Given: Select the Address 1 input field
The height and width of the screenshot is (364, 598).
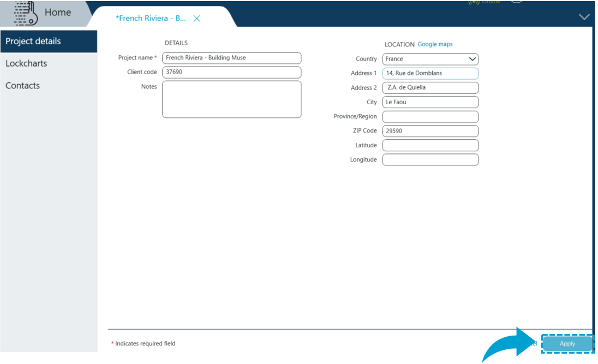Looking at the screenshot, I should [430, 73].
